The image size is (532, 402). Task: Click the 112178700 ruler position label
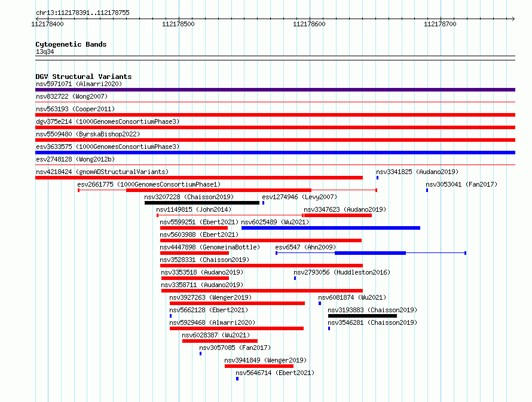pos(440,24)
